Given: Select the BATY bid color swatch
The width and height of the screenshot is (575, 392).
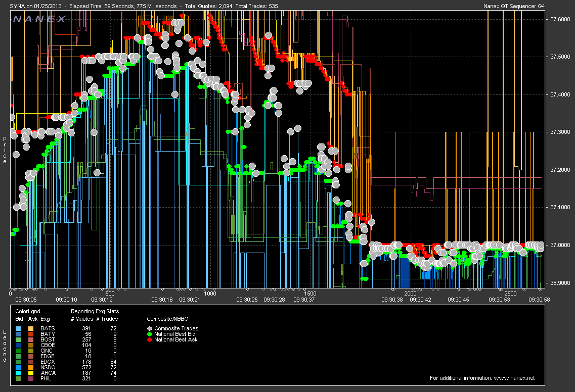Looking at the screenshot, I should point(19,334).
